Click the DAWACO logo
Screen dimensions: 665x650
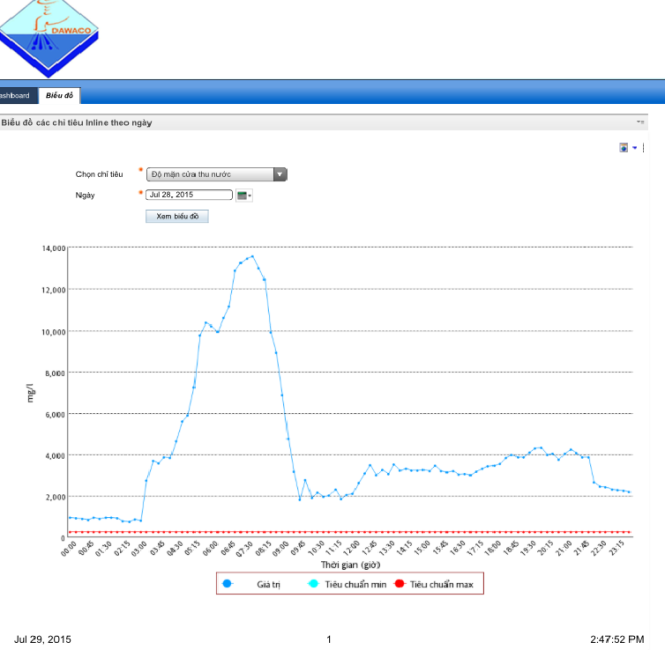pyautogui.click(x=49, y=37)
